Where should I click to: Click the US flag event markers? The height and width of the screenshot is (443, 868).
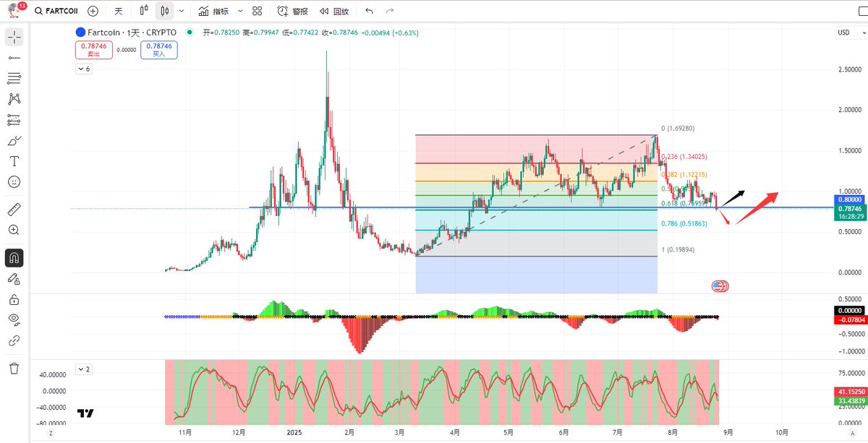[720, 286]
